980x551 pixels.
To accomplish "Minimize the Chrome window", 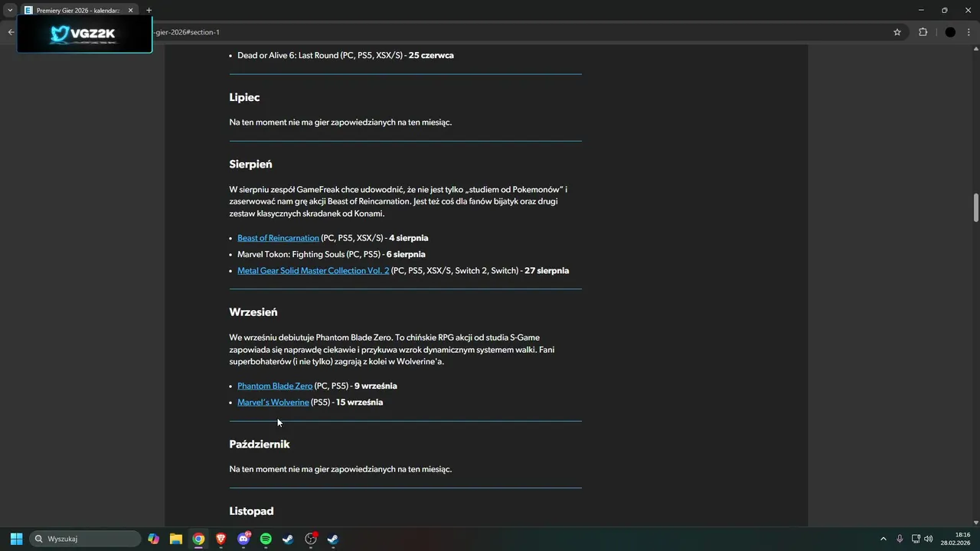I will click(920, 10).
